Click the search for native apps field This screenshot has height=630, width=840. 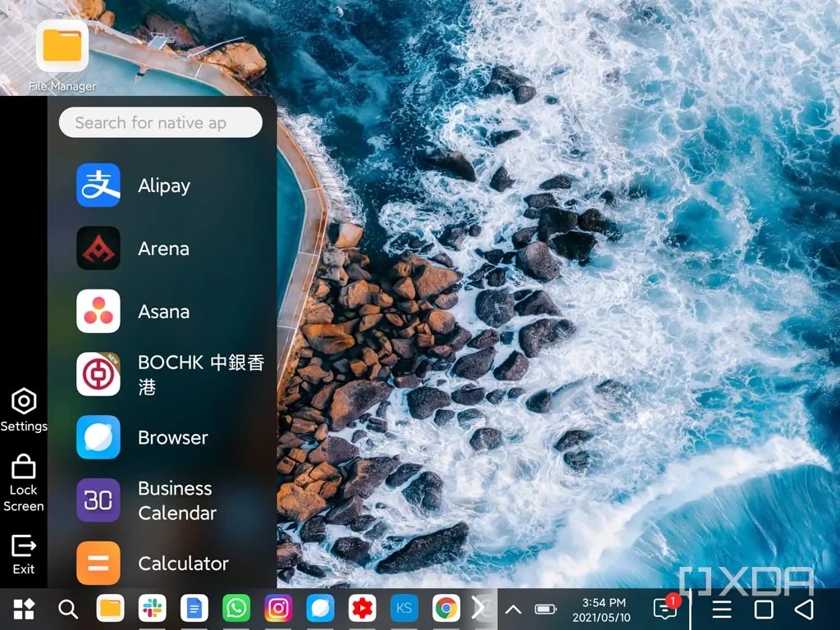160,122
